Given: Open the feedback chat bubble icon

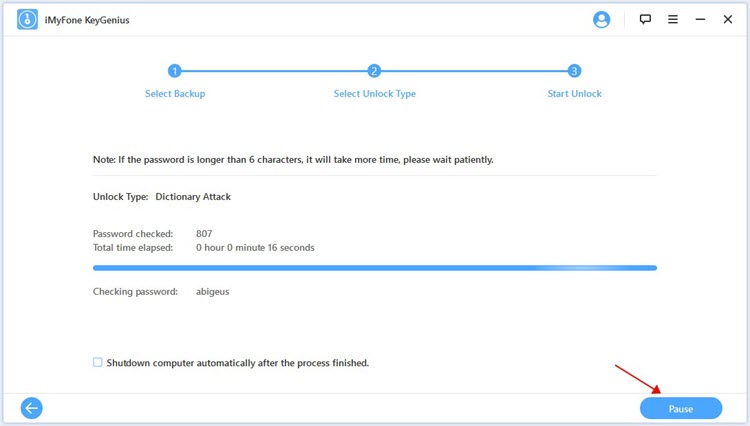Looking at the screenshot, I should click(x=645, y=20).
